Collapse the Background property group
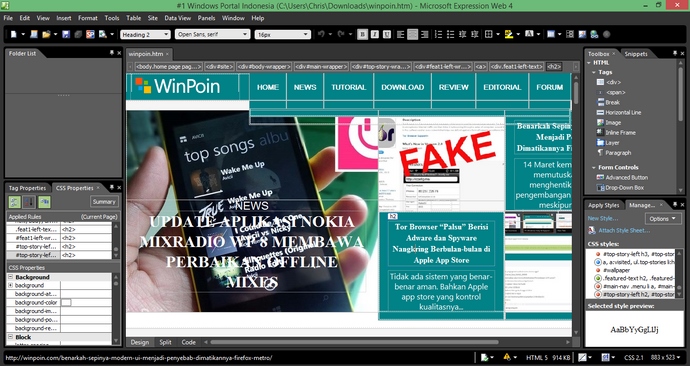This screenshot has width=690, height=366. [11, 277]
